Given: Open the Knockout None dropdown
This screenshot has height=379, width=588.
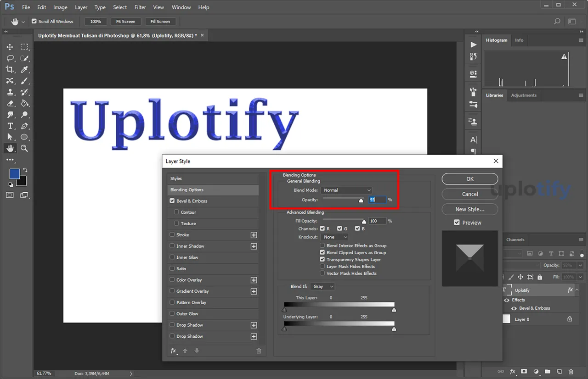Looking at the screenshot, I should point(334,237).
